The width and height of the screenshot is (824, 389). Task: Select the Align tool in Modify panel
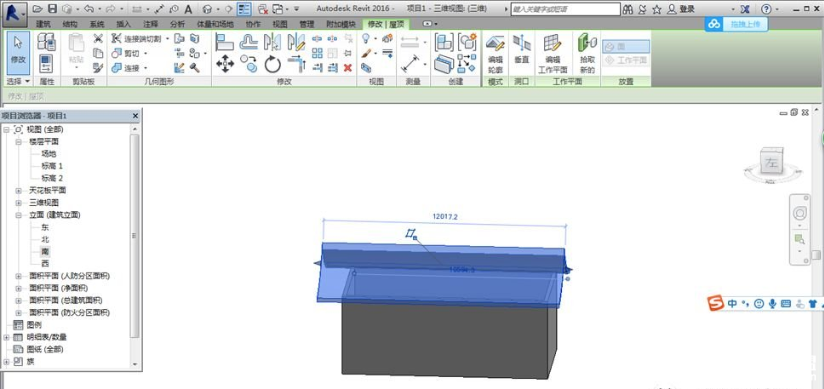tap(225, 42)
